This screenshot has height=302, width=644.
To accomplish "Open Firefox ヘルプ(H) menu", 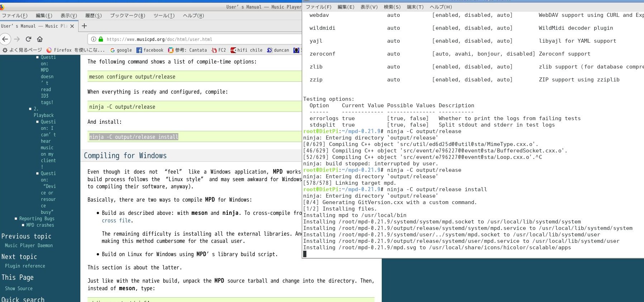I will 193,16.
